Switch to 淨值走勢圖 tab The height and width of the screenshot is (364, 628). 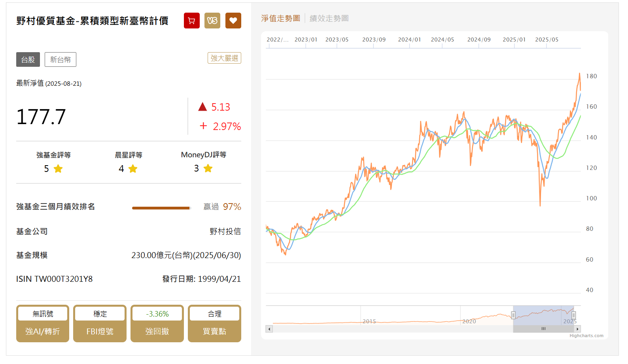coord(280,18)
